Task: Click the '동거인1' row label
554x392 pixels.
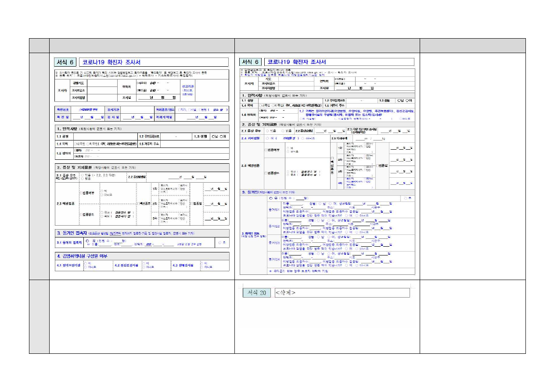Action: coord(274,209)
